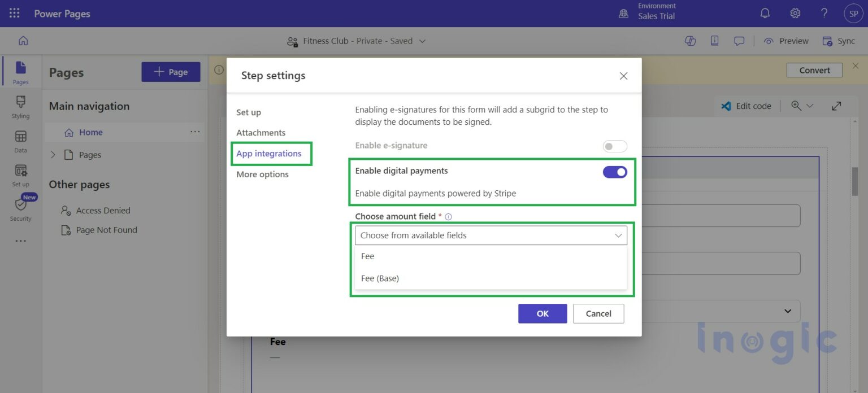Open the notifications bell
868x393 pixels.
pyautogui.click(x=765, y=12)
